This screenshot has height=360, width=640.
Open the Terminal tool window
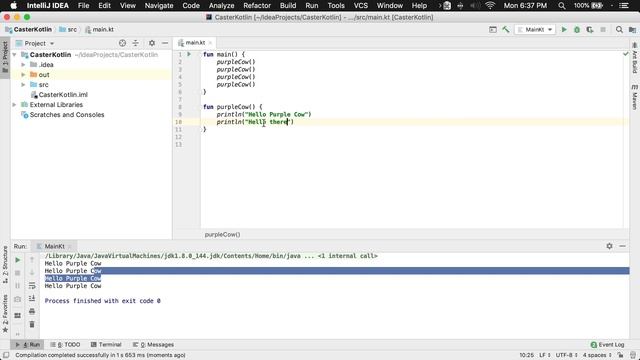pos(106,344)
